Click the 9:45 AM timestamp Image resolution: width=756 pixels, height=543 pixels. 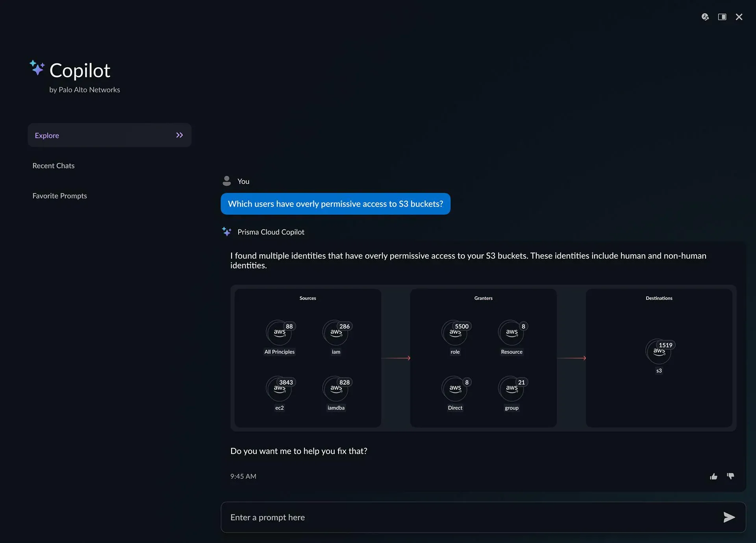pos(243,476)
